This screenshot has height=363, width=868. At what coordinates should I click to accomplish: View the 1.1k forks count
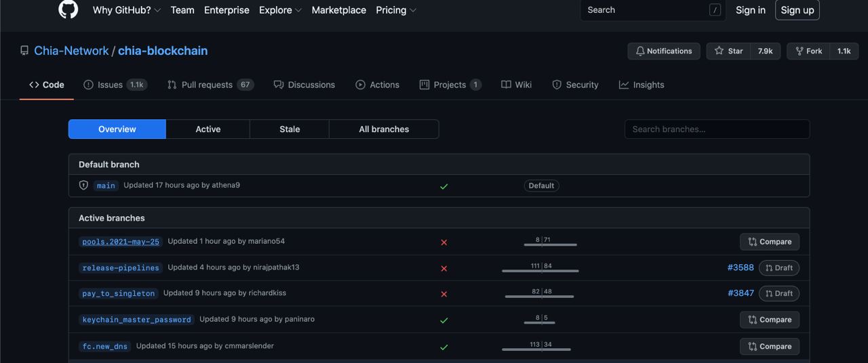coord(844,51)
